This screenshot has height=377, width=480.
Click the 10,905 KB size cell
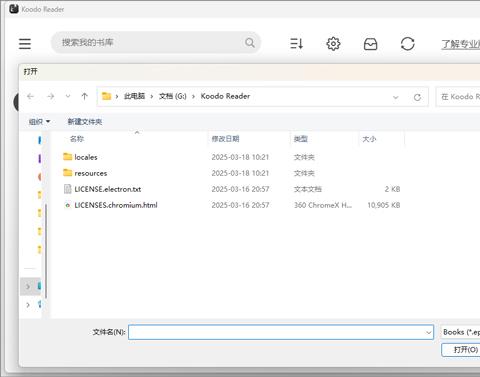tap(384, 205)
